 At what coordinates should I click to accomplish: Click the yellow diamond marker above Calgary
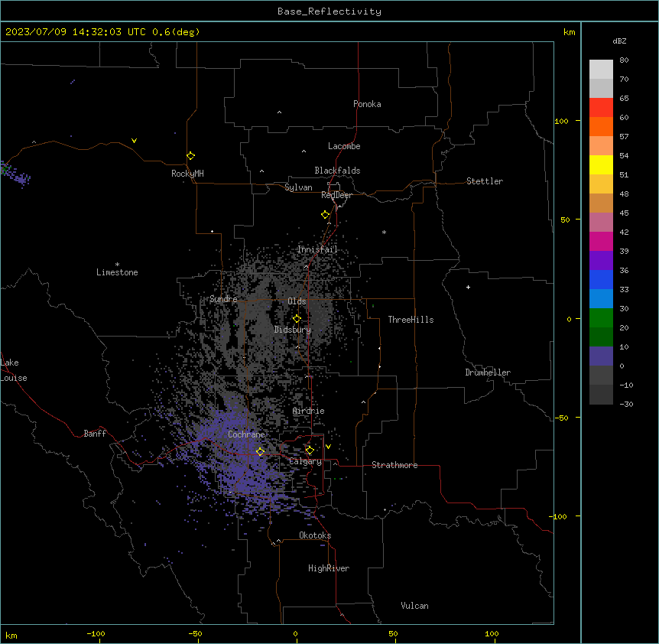click(310, 450)
